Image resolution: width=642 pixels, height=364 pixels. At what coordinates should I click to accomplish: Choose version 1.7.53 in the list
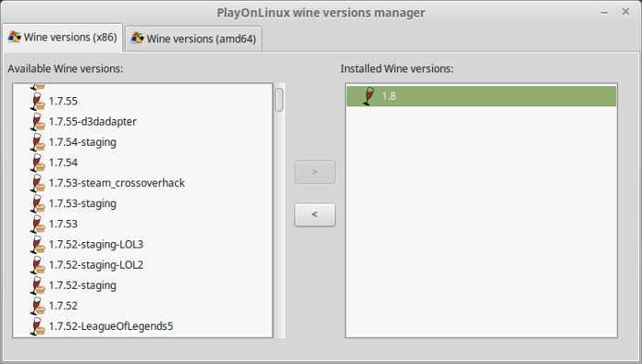click(63, 224)
